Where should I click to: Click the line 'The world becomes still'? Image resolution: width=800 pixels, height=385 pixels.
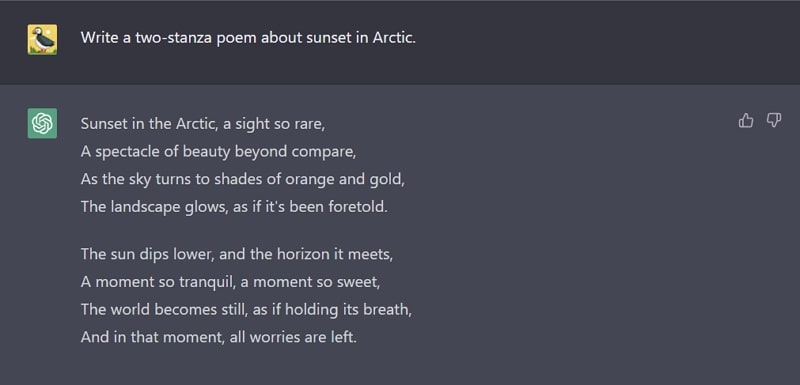pos(246,309)
